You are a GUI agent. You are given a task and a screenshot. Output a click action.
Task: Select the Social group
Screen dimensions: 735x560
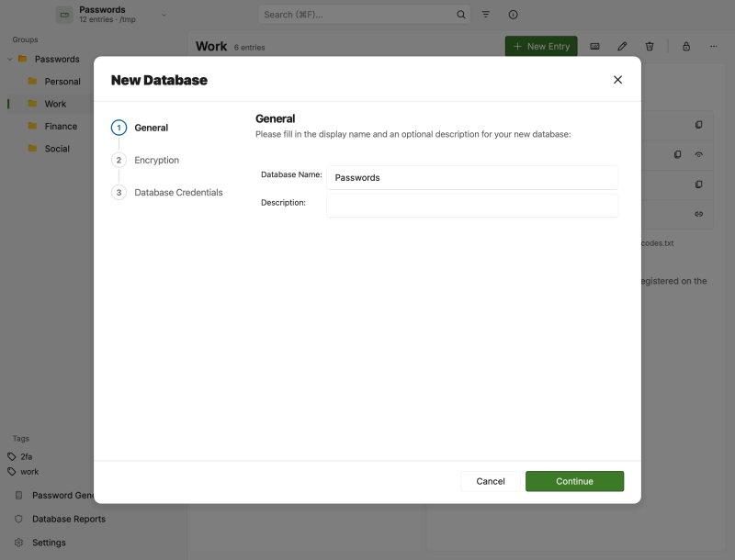57,149
